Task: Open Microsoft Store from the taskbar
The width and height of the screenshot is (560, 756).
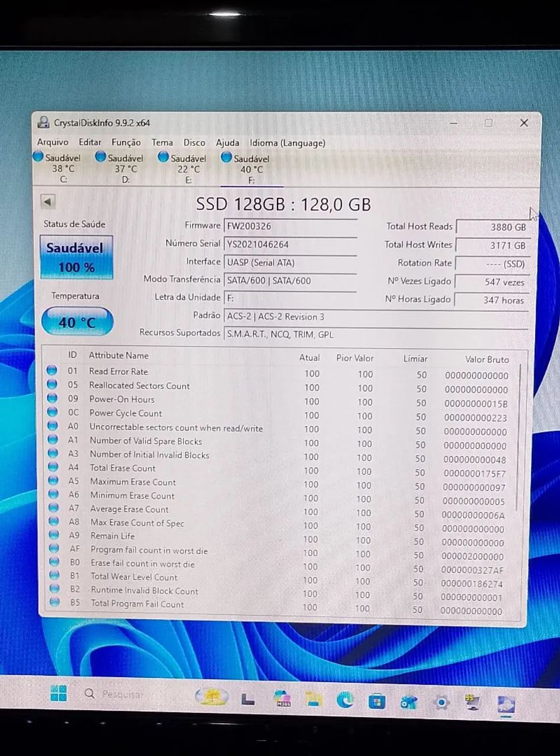Action: tap(376, 702)
